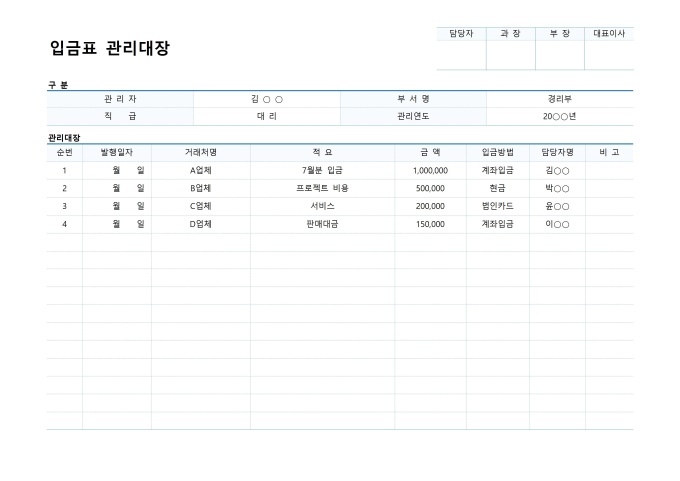The image size is (680, 481).
Task: Select the 금 액 column header
Action: (x=430, y=153)
